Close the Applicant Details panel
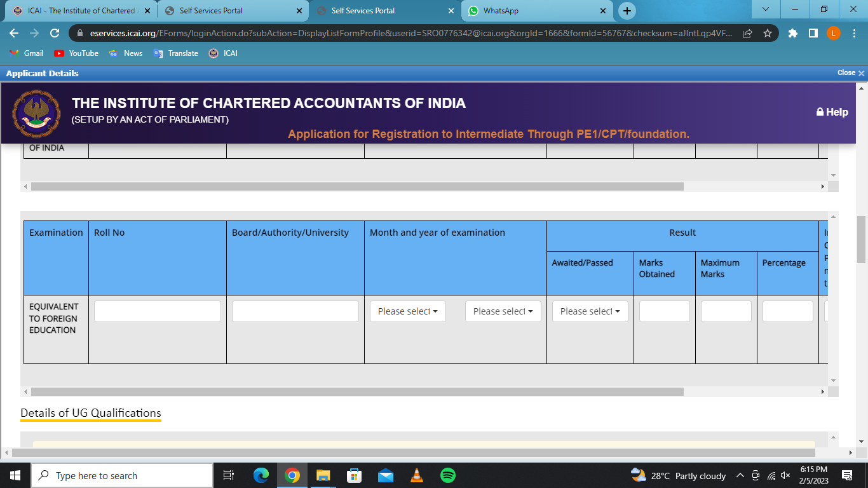Viewport: 868px width, 488px height. pos(851,73)
